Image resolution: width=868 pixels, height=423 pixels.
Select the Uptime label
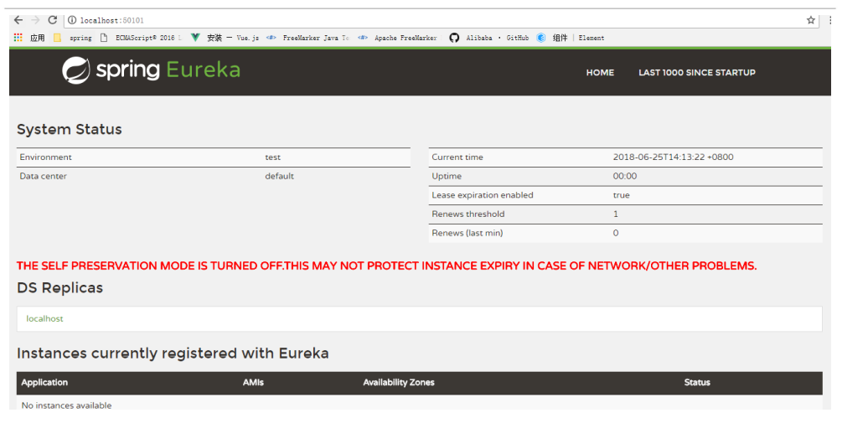coord(447,176)
